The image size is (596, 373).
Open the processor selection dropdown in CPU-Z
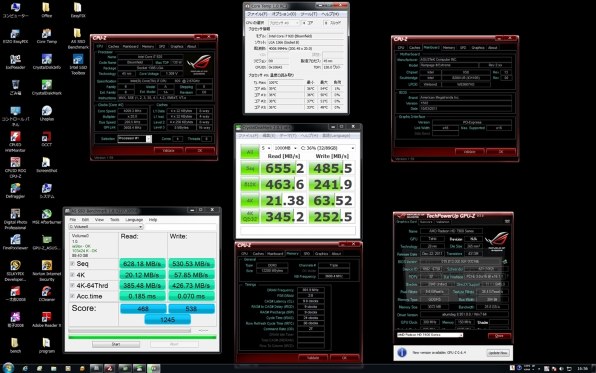[135, 139]
